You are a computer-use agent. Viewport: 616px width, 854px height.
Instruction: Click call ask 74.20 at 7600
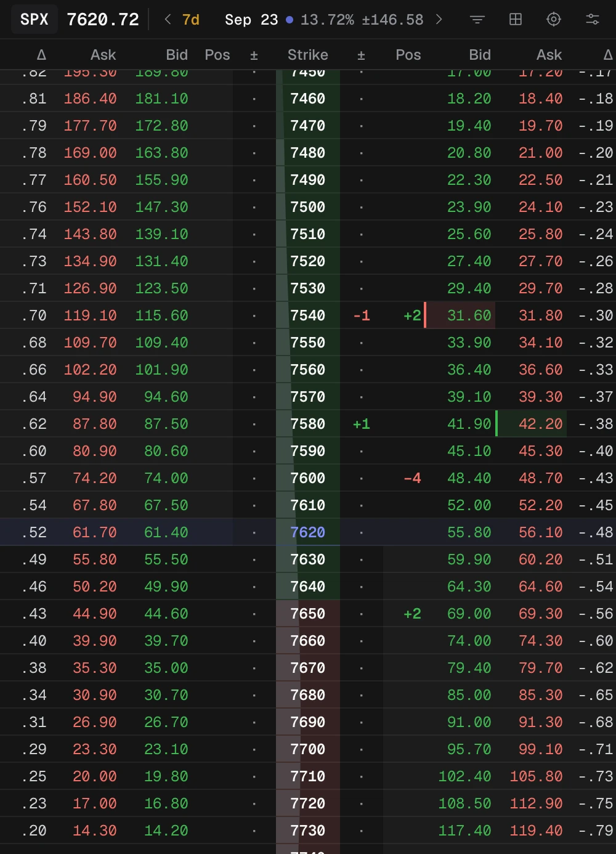95,478
